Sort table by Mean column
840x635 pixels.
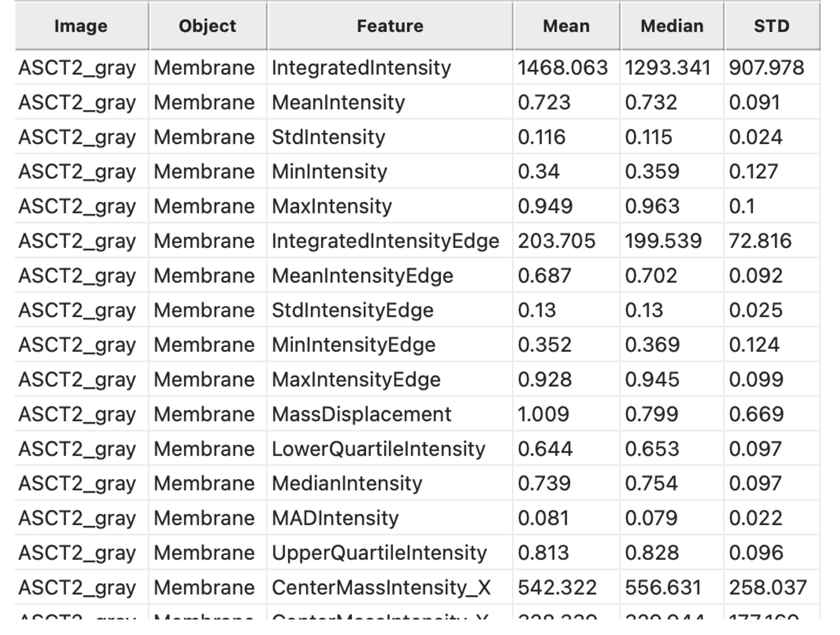coord(566,26)
